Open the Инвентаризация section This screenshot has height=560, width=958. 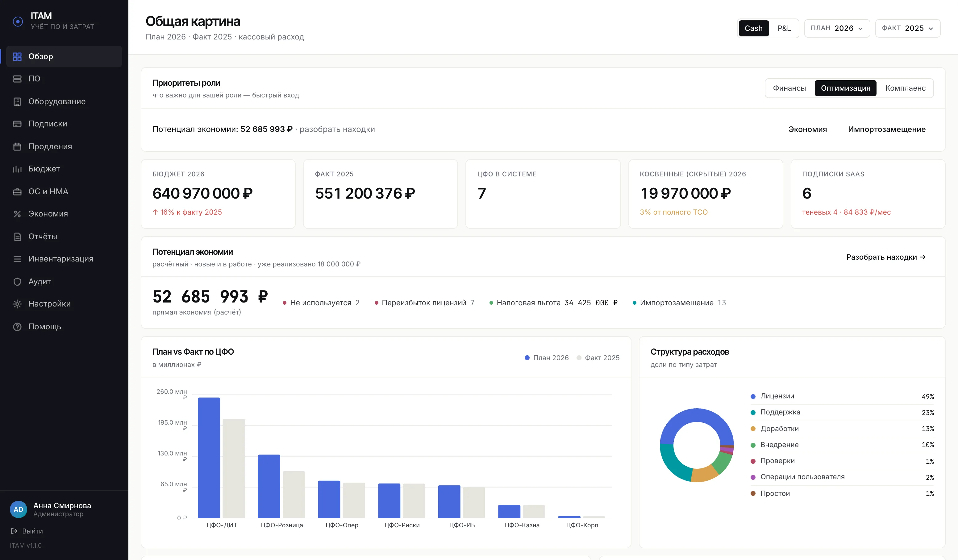pos(64,259)
